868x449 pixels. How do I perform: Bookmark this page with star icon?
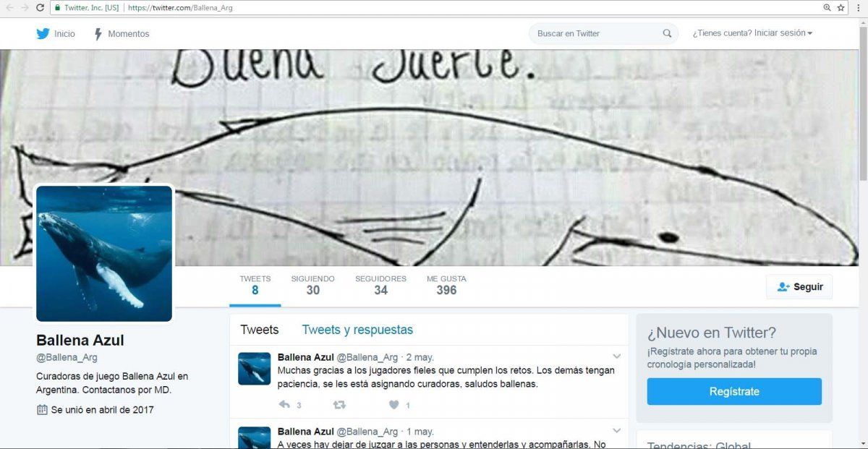(x=841, y=7)
